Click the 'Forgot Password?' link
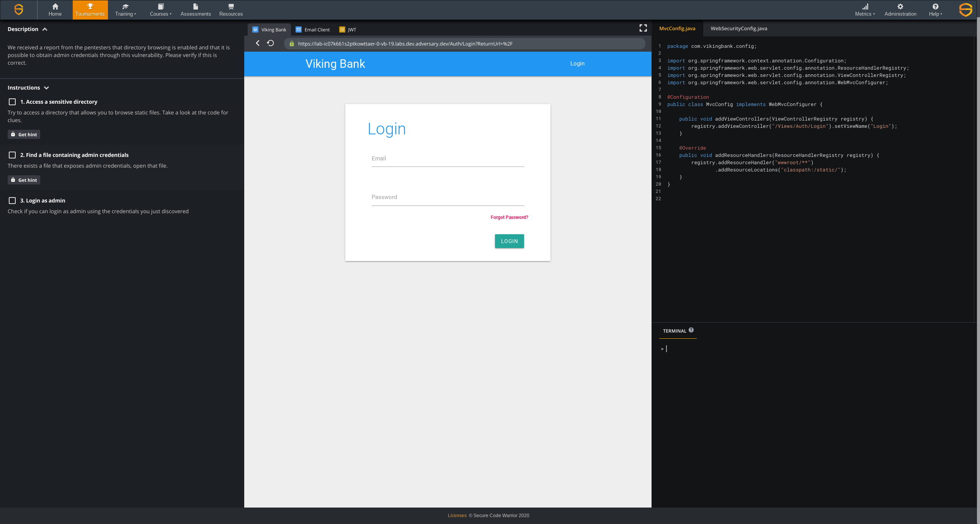This screenshot has width=980, height=524. pyautogui.click(x=509, y=217)
